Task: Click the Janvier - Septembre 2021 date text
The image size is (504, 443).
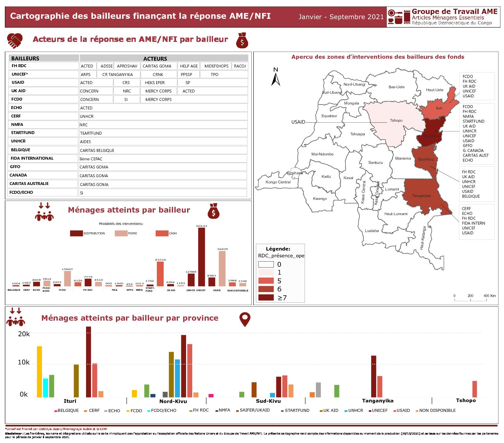Action: [x=341, y=17]
